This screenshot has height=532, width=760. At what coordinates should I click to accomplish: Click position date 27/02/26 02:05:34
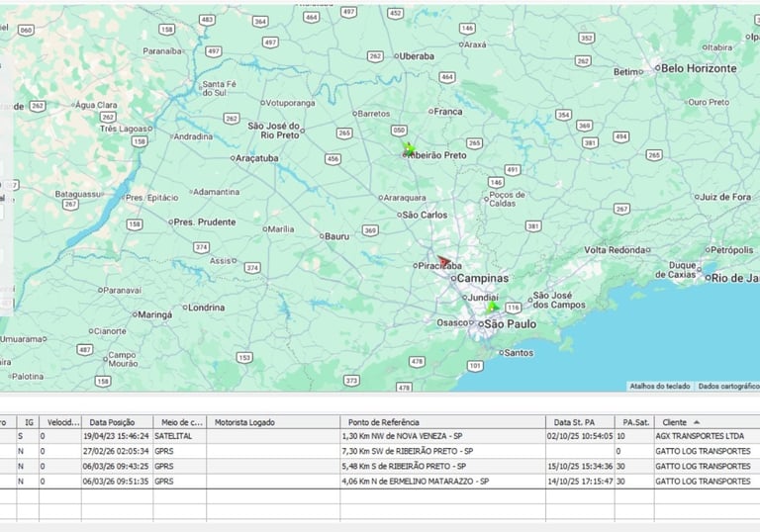[116, 451]
